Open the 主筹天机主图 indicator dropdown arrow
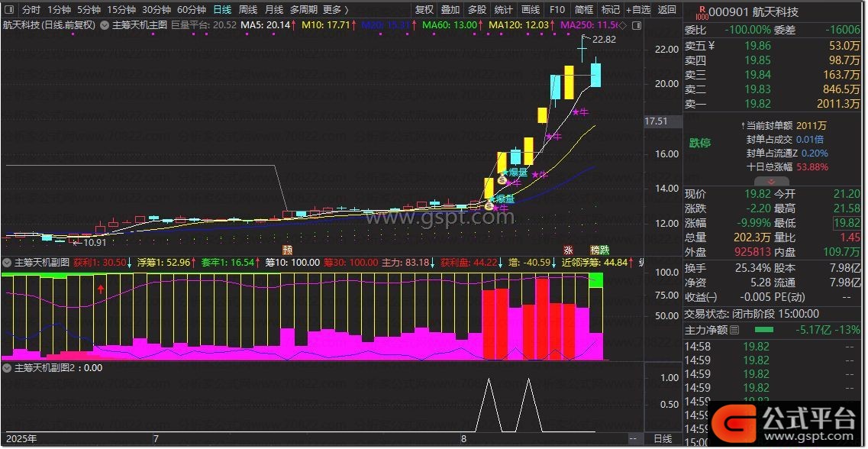 coord(104,25)
